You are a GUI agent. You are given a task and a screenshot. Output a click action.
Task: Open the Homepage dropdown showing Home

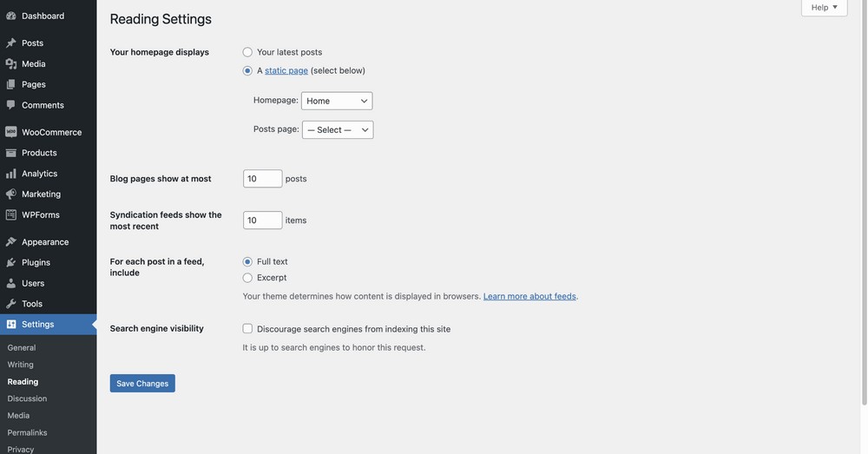pos(337,101)
